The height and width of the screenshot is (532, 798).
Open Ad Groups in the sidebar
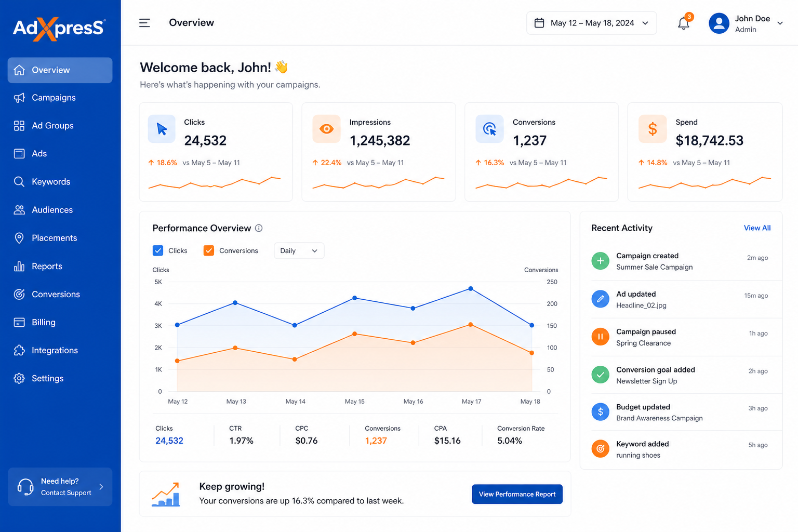click(x=60, y=126)
